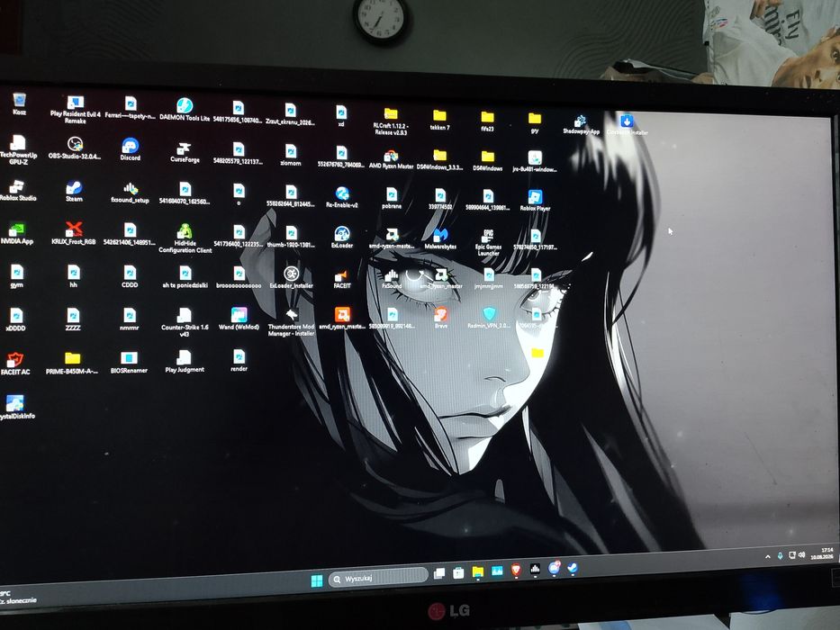Select the ExLoader desktop icon
The image size is (840, 630).
click(342, 238)
